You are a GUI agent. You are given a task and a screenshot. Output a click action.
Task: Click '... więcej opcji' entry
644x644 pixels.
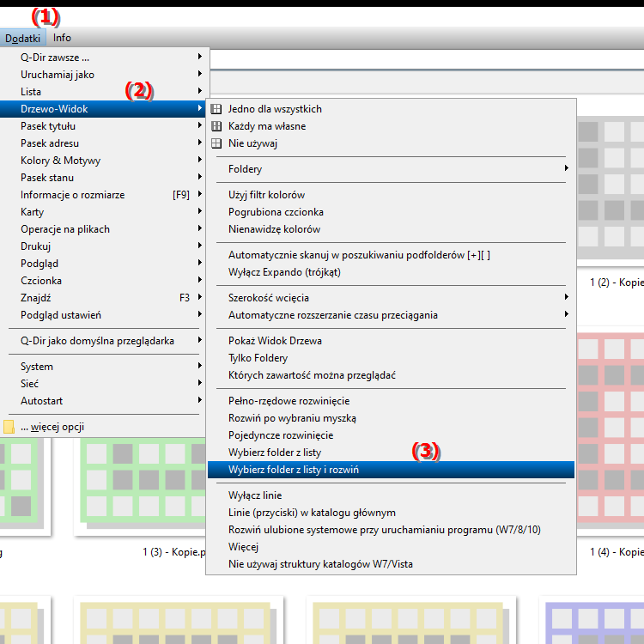102,427
